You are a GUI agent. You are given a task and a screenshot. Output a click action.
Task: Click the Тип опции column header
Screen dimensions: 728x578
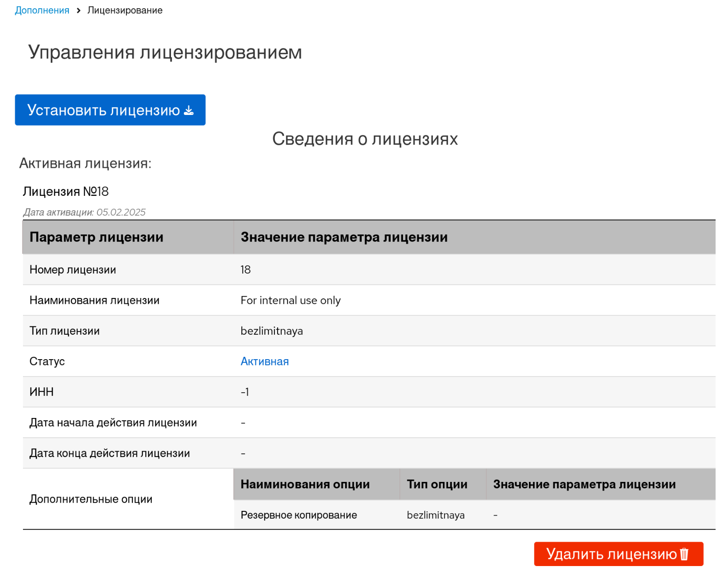(437, 484)
